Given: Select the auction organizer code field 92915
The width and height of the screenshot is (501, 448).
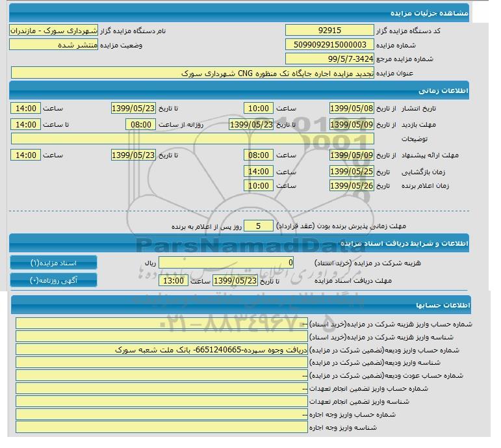Looking at the screenshot, I should pyautogui.click(x=329, y=31).
